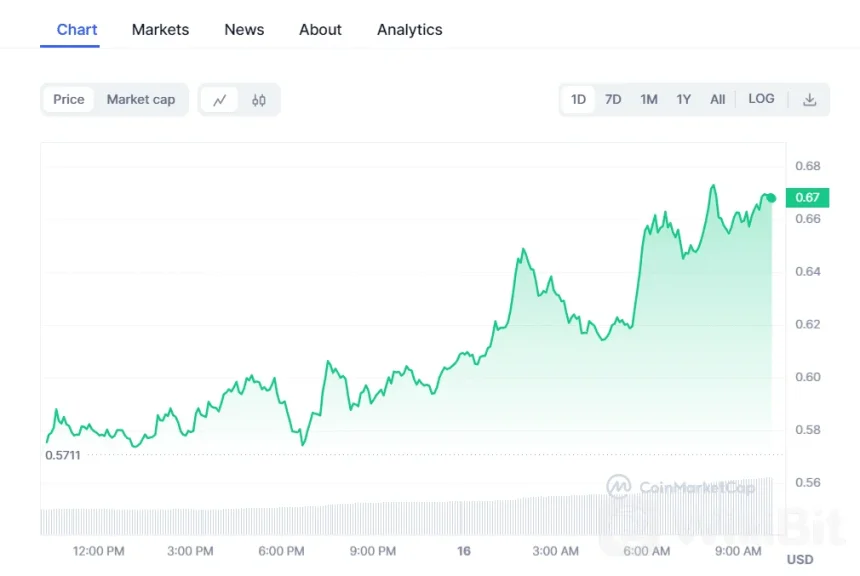The width and height of the screenshot is (860, 576).
Task: Click the volume bars below chart
Action: (x=400, y=518)
